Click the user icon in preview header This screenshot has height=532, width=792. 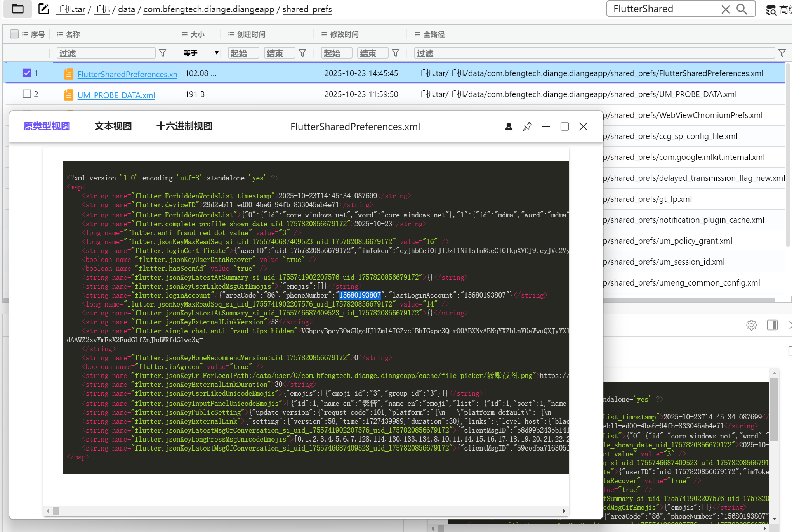509,127
